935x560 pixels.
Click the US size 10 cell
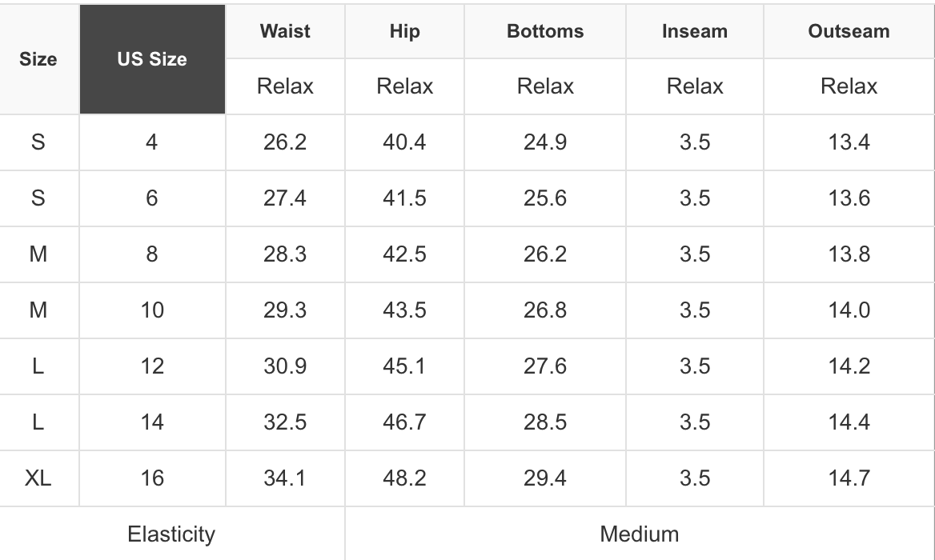point(152,310)
